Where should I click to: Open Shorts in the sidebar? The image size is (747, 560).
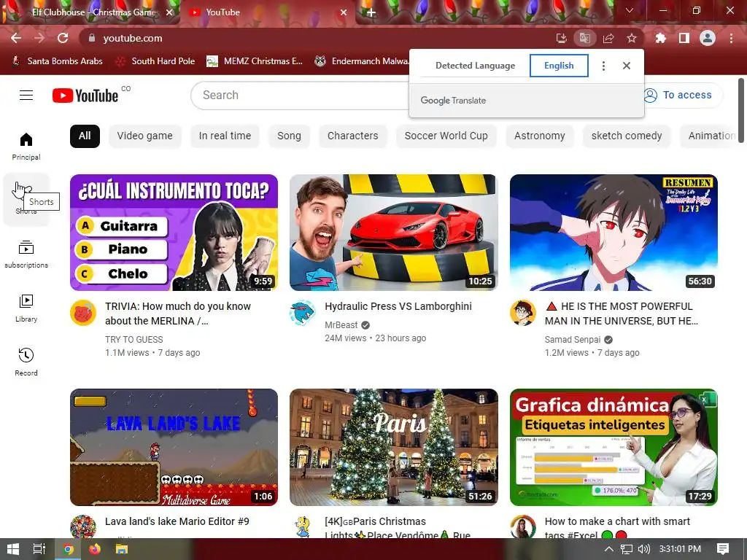tap(26, 200)
